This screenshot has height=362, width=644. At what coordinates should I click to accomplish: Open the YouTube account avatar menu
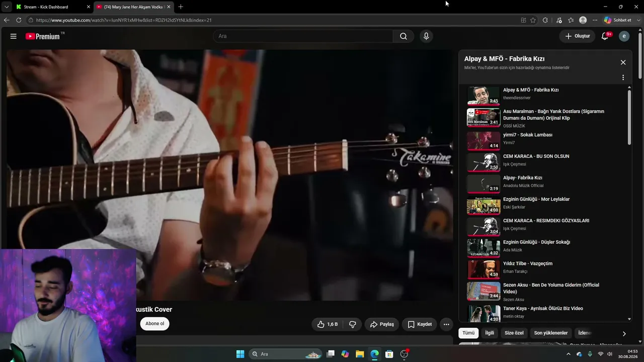(x=624, y=36)
